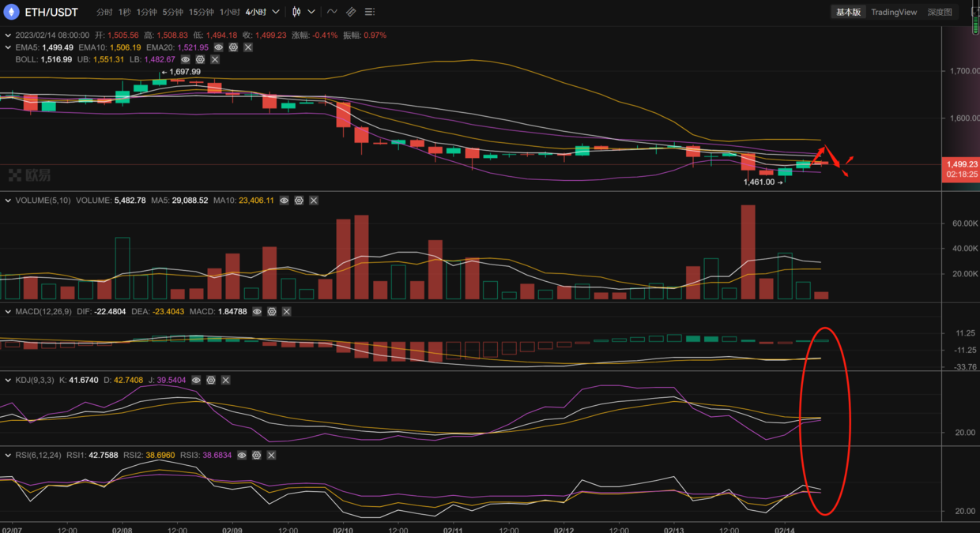
Task: Collapse the KDJ(9,3,3) panel
Action: point(8,381)
